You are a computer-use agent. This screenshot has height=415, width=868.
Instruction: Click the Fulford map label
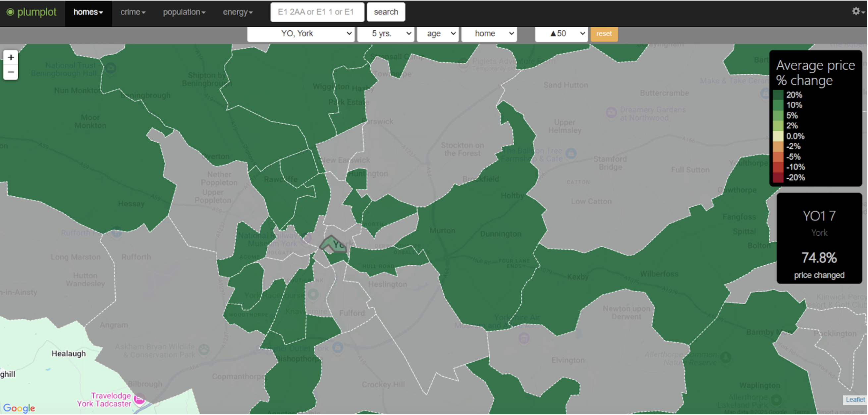[352, 313]
